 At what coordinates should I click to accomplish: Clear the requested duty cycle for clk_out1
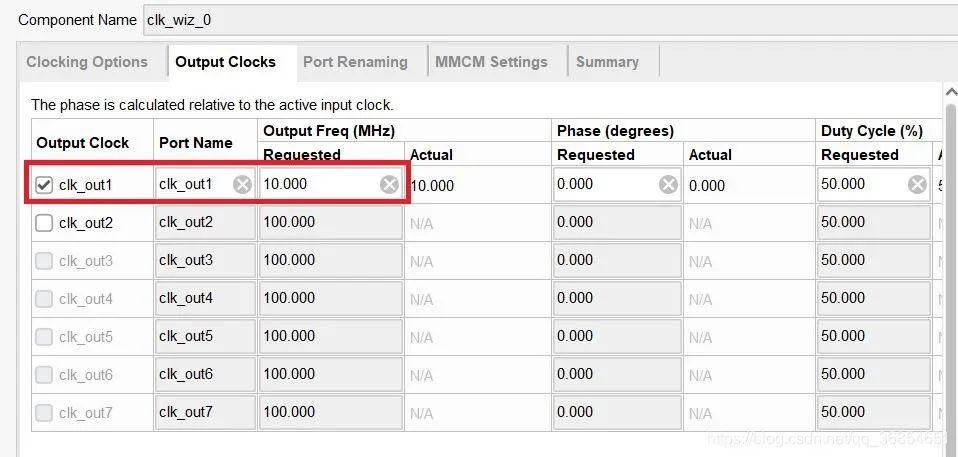coord(917,184)
